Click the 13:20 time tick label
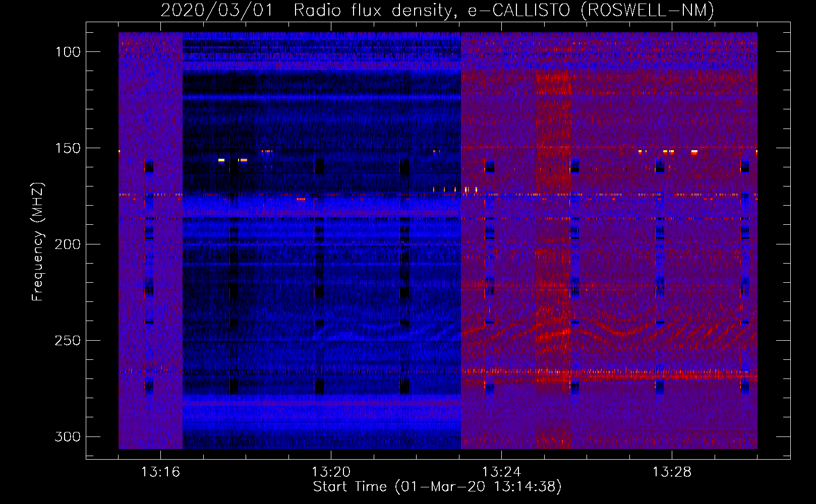Viewport: 816px width, 504px height. pos(331,472)
